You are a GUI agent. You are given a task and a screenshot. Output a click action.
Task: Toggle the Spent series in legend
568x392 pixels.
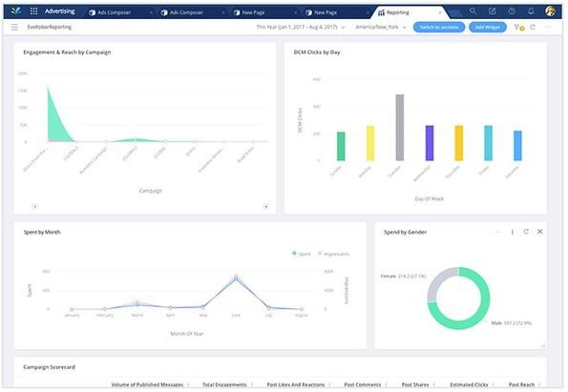click(x=302, y=254)
